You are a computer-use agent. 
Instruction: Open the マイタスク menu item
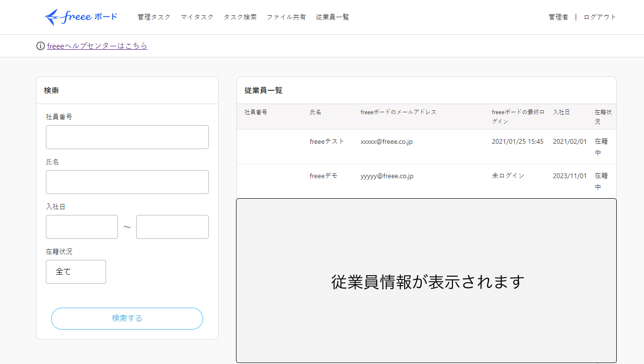[197, 17]
